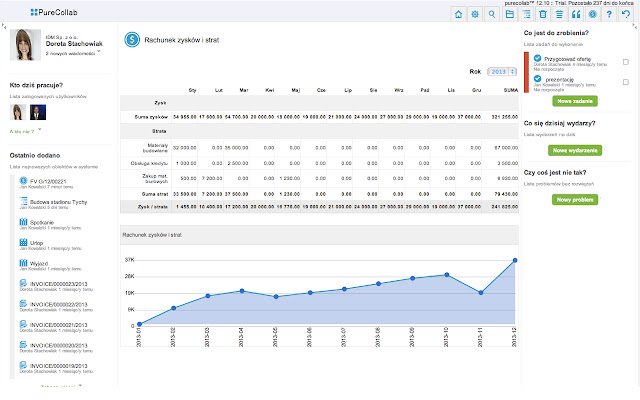Click the invoice icon beside INVOICE/0000023/2013
The width and height of the screenshot is (640, 400).
(x=23, y=283)
